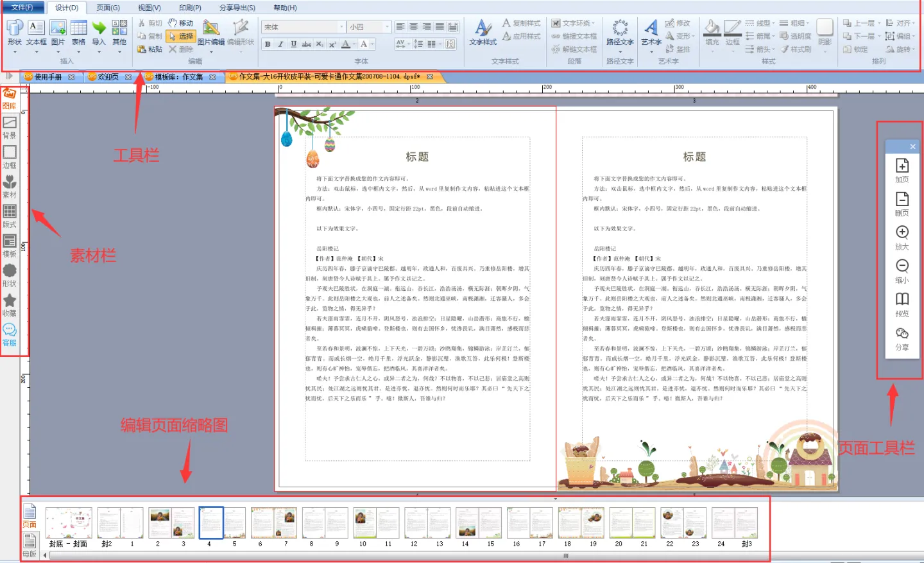
Task: Open the 边框 borders panel in sidebar
Action: click(x=10, y=158)
